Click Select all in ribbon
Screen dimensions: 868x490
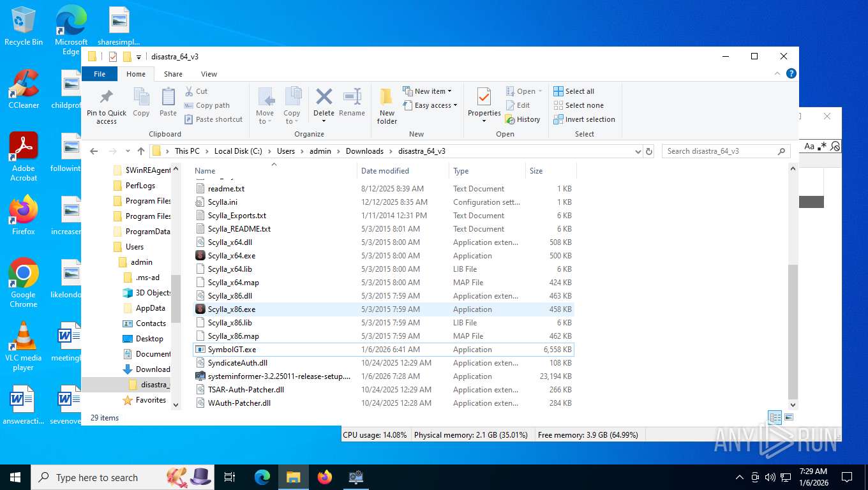coord(574,91)
